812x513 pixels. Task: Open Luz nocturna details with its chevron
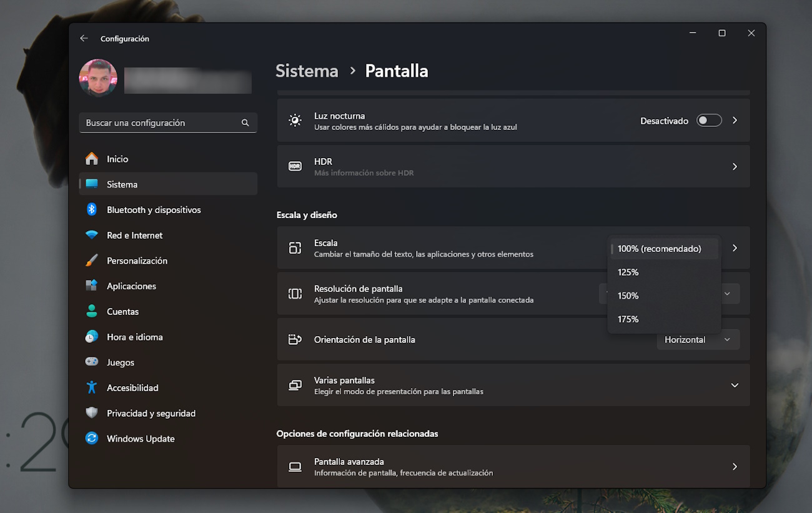(x=735, y=120)
